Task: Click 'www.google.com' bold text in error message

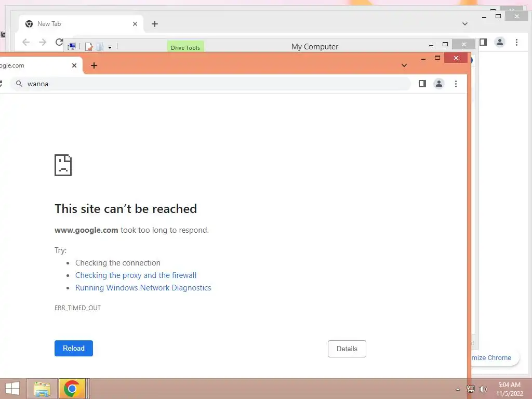Action: point(86,230)
